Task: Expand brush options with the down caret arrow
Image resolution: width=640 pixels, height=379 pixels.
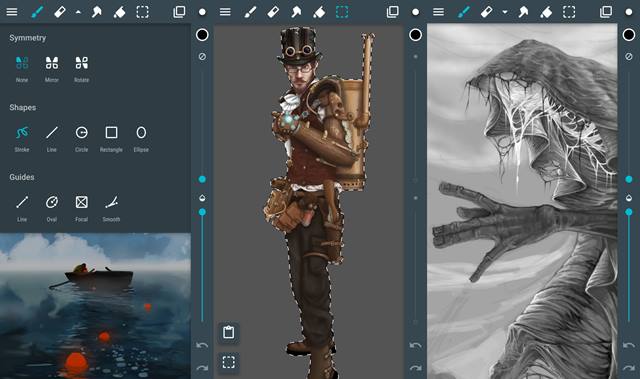Action: 505,12
